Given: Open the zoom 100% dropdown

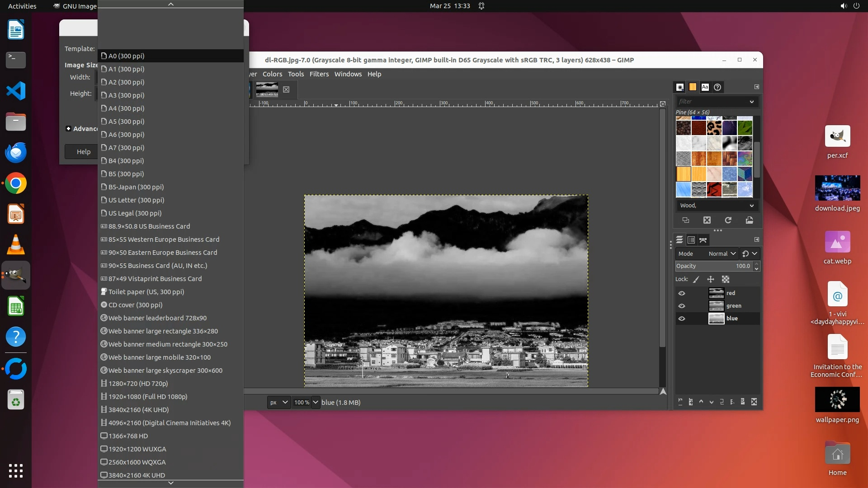Looking at the screenshot, I should 315,402.
